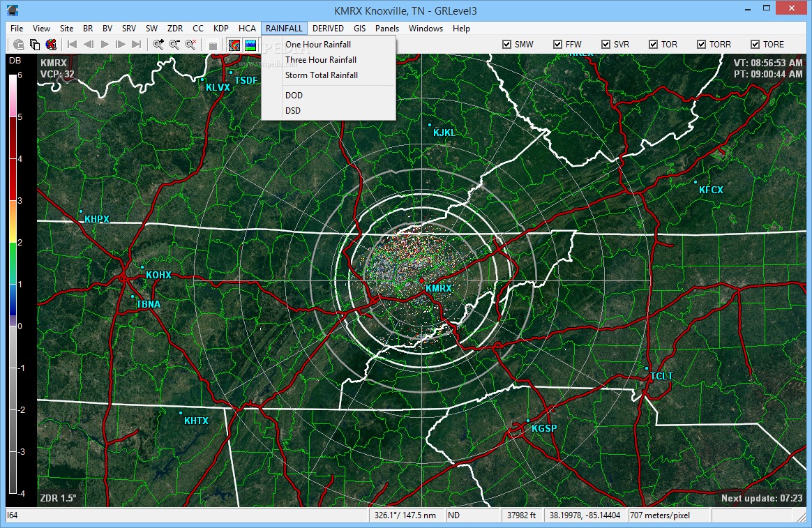Screen dimensions: 812x528
Task: Open the BR product menu
Action: pyautogui.click(x=88, y=29)
